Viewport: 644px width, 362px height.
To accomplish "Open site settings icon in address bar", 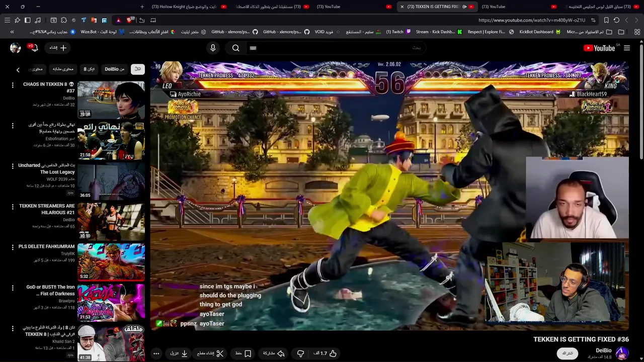I will [594, 20].
